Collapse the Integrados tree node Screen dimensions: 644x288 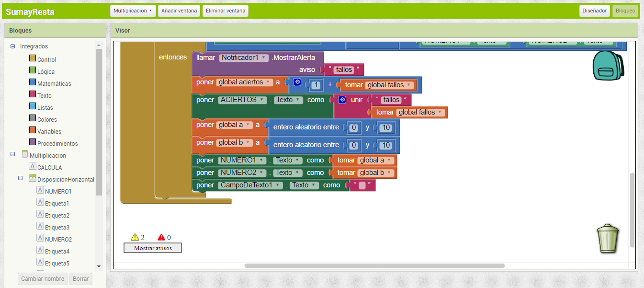pyautogui.click(x=13, y=46)
